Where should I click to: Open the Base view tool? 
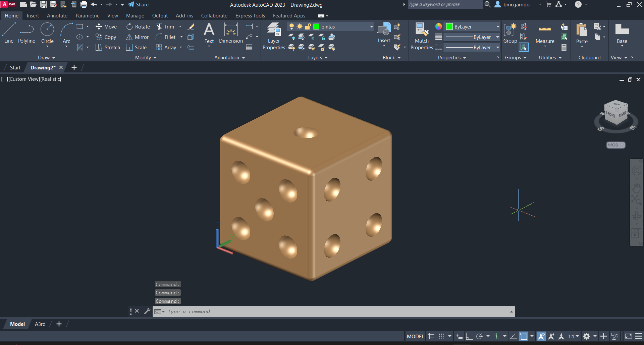point(622,33)
